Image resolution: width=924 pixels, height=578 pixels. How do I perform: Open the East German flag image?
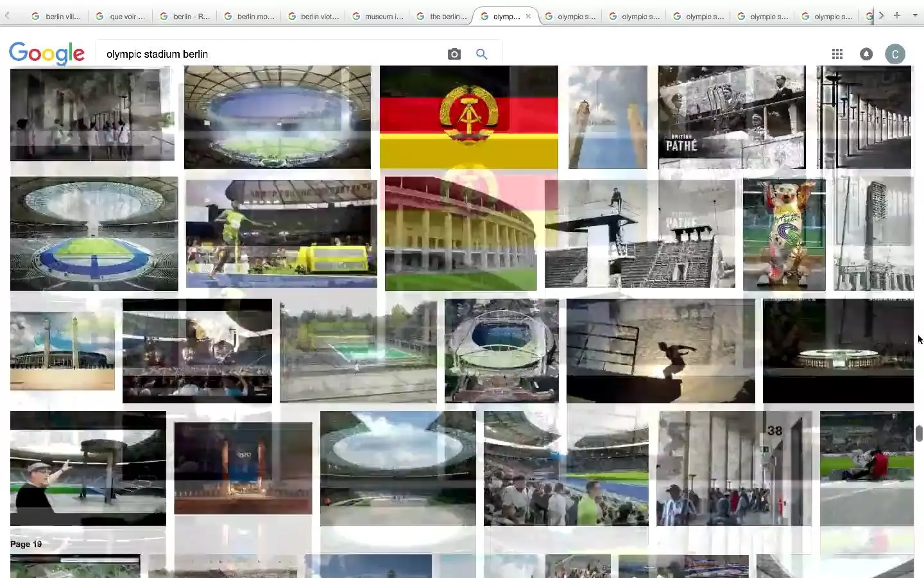pos(468,117)
